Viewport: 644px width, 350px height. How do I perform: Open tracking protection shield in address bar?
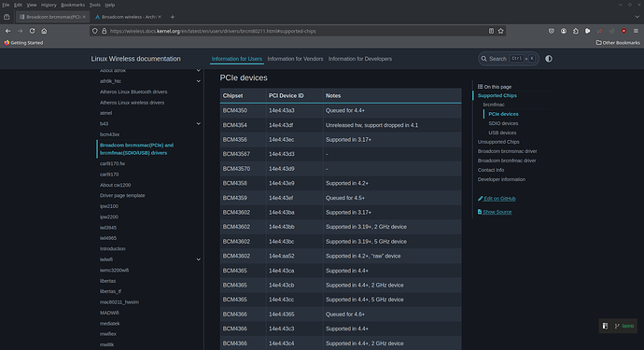coord(95,31)
